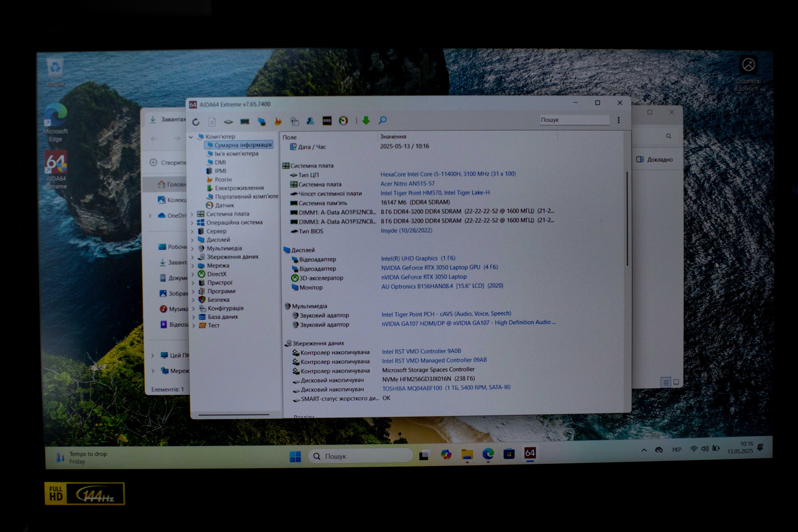798x532 pixels.
Task: Click the 16147 МБ (DDR4 SDRAM) value
Action: click(x=415, y=202)
